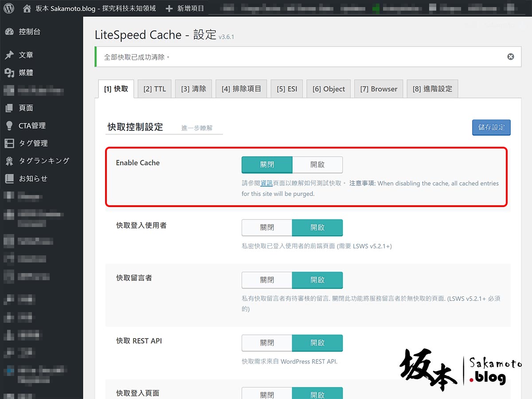
Task: Open タグ管理 in the sidebar
Action: tap(33, 143)
